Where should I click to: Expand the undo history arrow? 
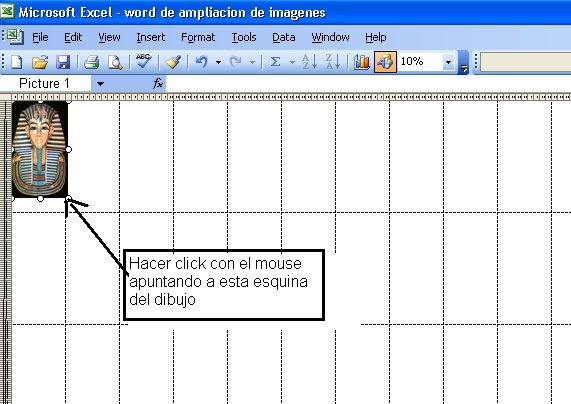tap(218, 62)
